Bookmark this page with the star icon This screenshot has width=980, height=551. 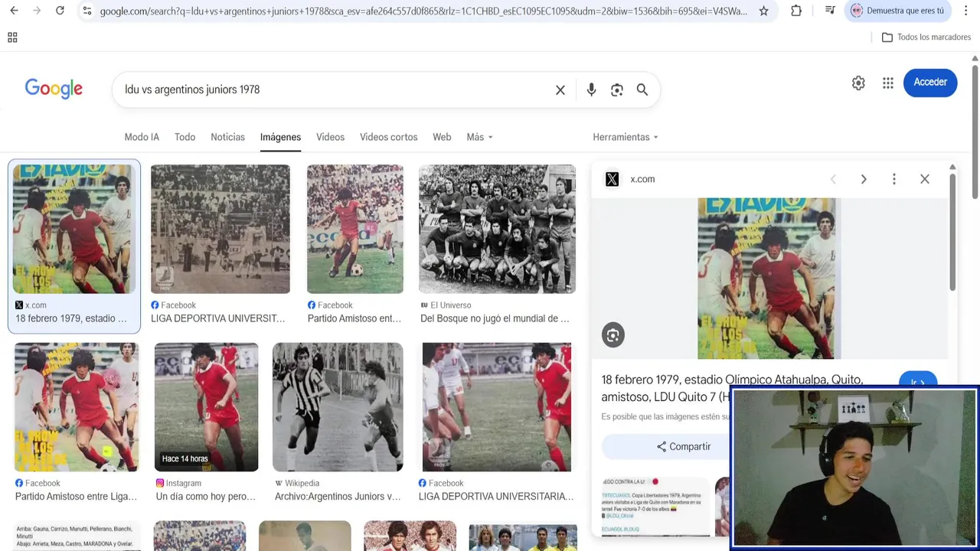point(763,11)
